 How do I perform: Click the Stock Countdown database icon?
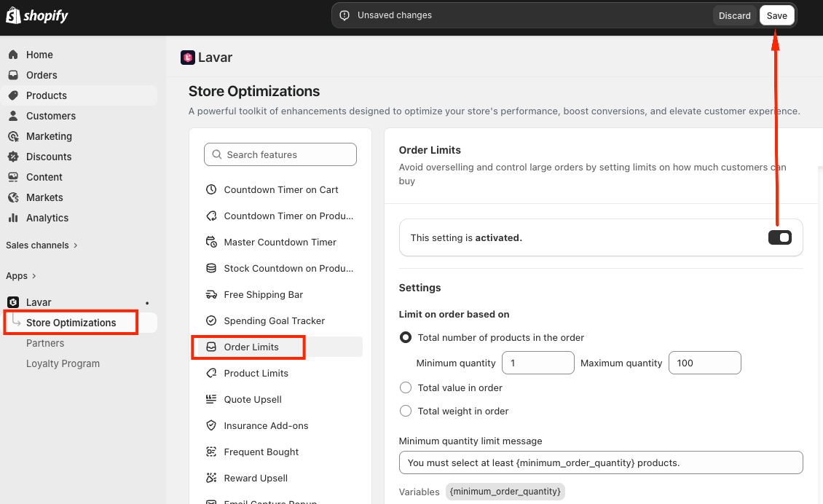coord(211,268)
